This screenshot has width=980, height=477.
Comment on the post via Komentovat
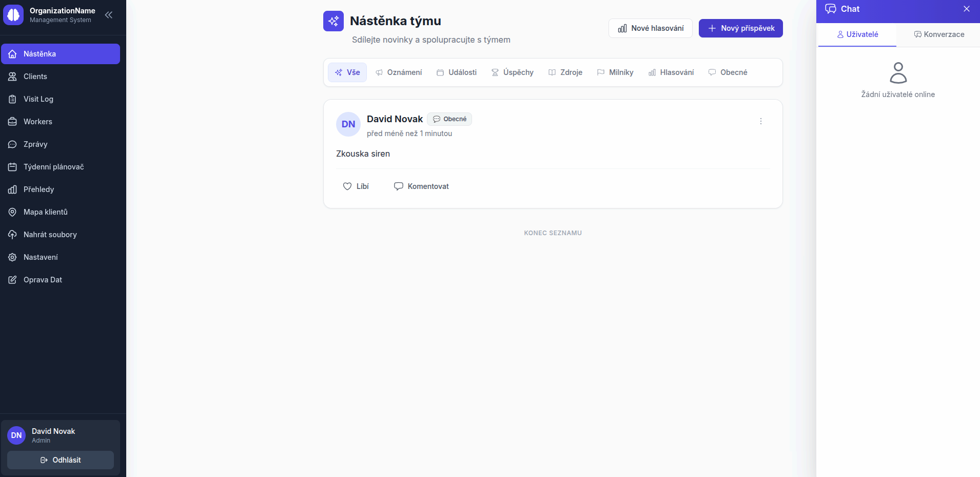[421, 186]
